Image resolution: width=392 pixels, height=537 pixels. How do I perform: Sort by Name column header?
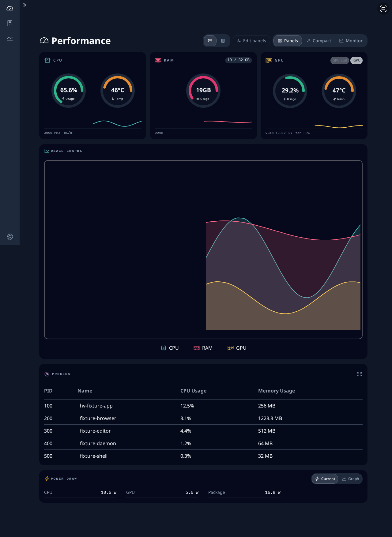(85, 391)
